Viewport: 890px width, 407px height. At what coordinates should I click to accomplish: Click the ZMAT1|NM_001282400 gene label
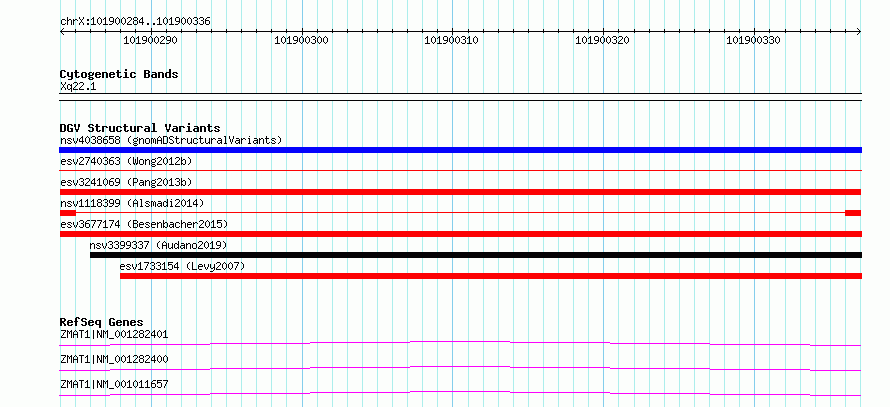click(x=114, y=359)
